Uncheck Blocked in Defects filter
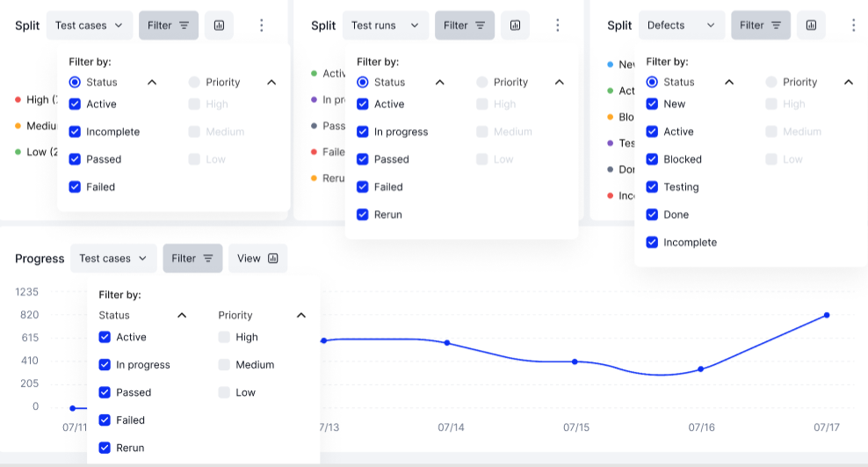The image size is (868, 467). pos(652,159)
